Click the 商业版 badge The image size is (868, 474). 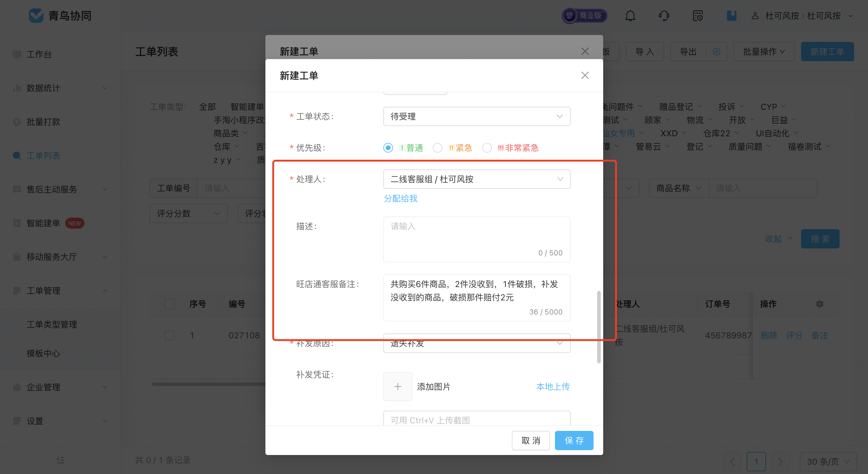584,16
